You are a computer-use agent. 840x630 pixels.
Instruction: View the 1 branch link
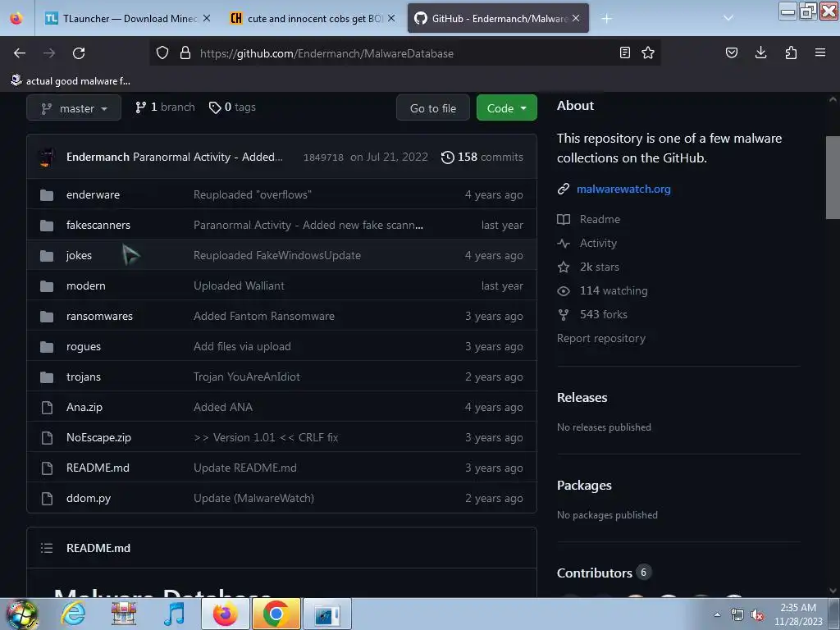point(165,107)
